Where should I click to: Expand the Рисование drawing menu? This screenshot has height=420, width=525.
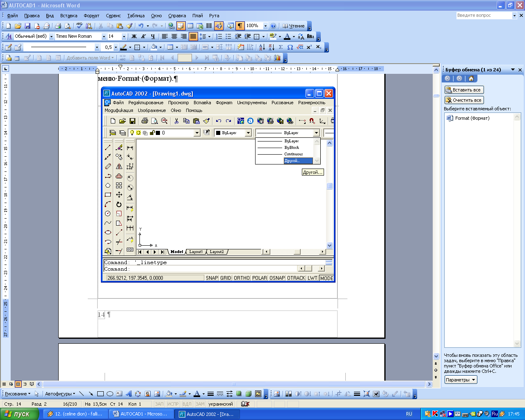pyautogui.click(x=18, y=394)
